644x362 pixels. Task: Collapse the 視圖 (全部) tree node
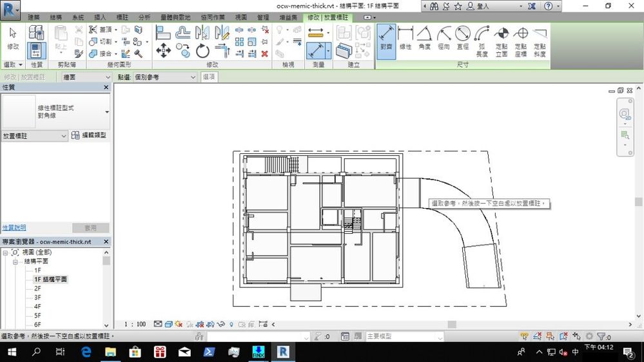[5, 252]
